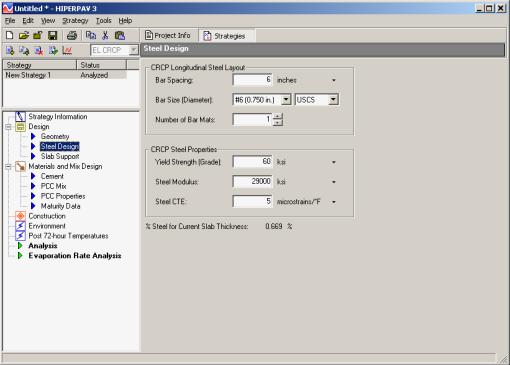Increase Number of Bar Mats value

point(278,116)
